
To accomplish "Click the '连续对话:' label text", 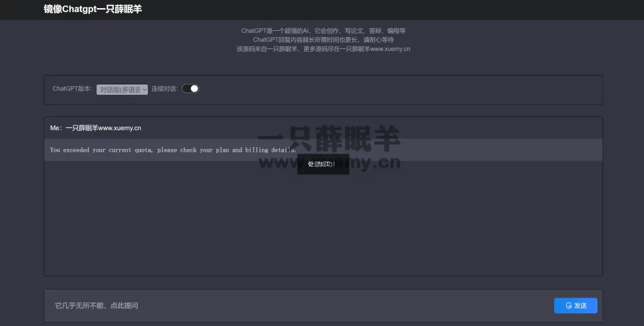I will pos(165,89).
